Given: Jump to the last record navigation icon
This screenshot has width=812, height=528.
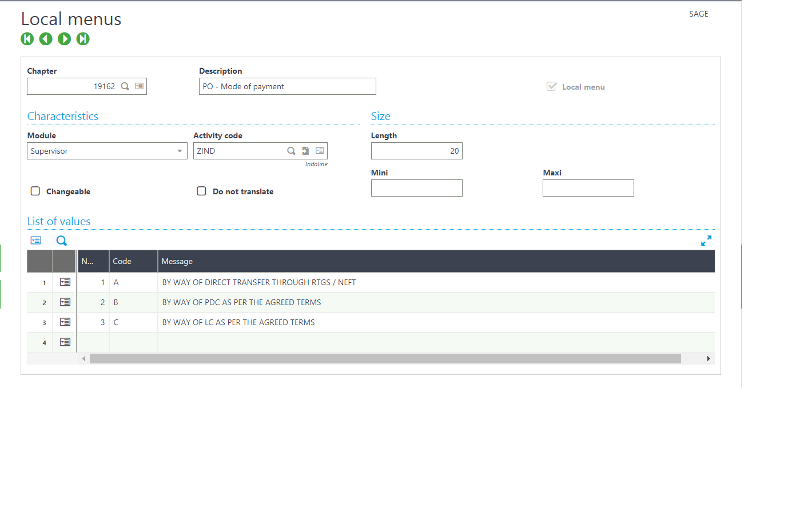Looking at the screenshot, I should 83,39.
